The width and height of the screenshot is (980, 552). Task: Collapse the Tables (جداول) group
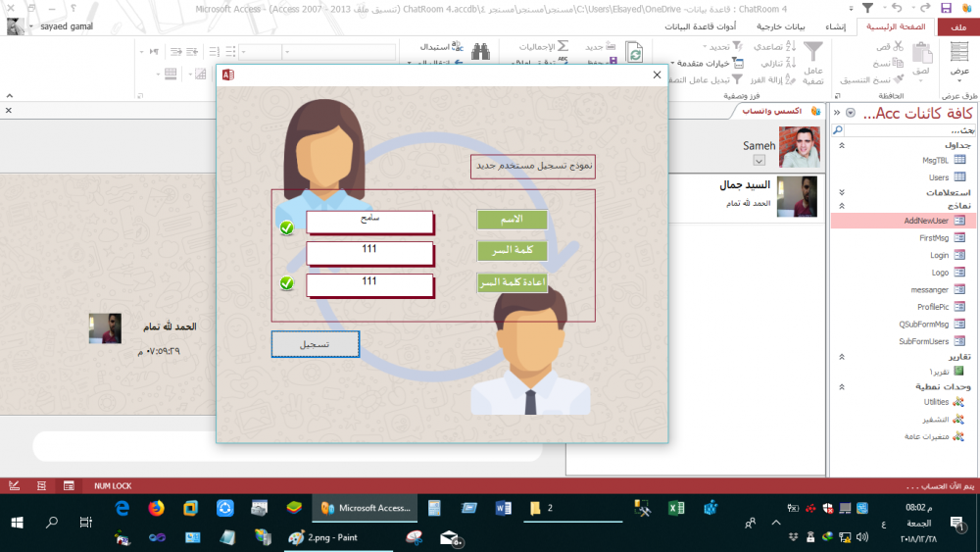pyautogui.click(x=841, y=145)
